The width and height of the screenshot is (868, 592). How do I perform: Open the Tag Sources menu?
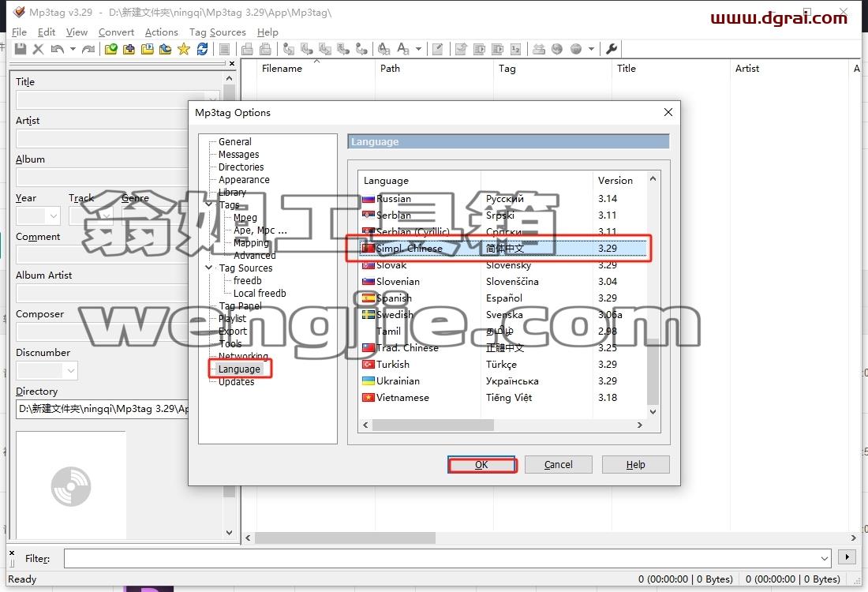pyautogui.click(x=218, y=32)
